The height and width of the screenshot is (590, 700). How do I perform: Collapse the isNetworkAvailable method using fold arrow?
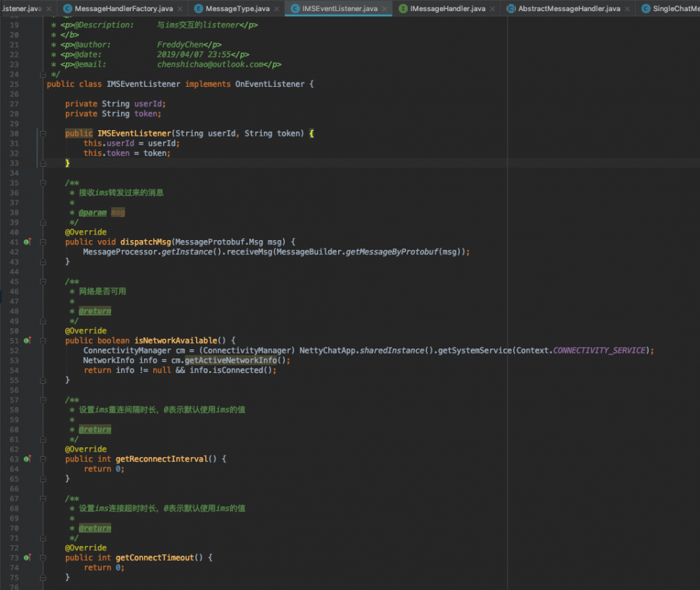[x=43, y=340]
